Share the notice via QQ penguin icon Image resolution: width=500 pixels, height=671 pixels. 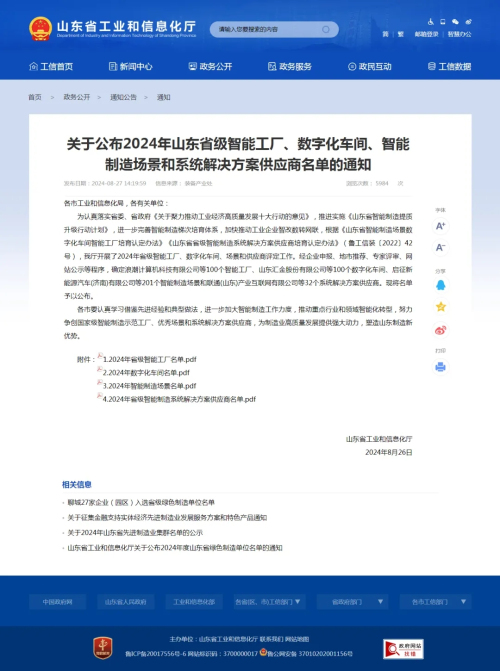440,285
